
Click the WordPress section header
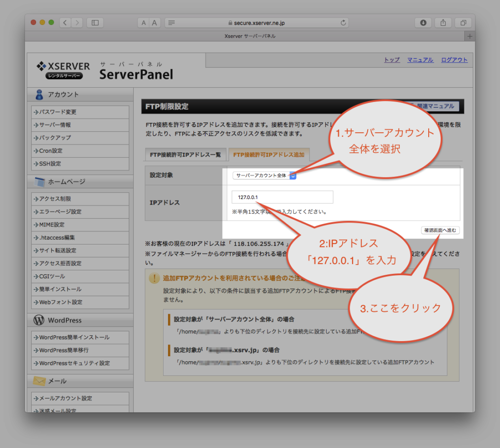[x=81, y=320]
